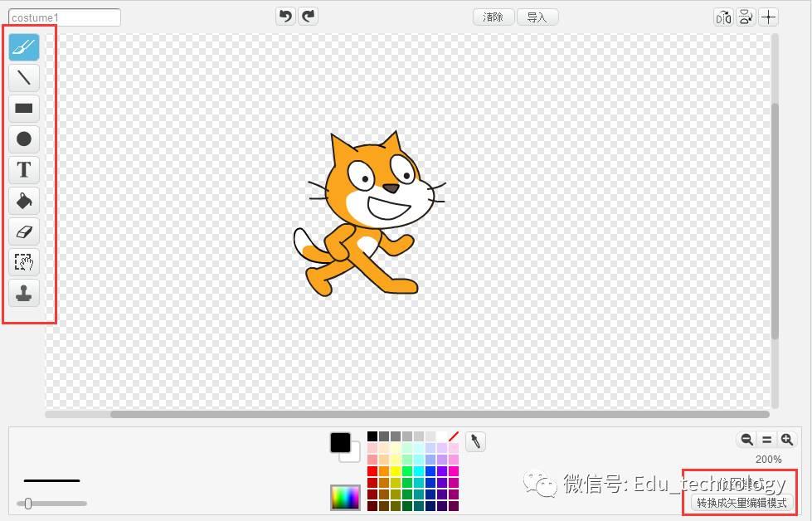Screen dimensions: 812x521
Task: Pick bright purple from the palette
Action: point(442,471)
